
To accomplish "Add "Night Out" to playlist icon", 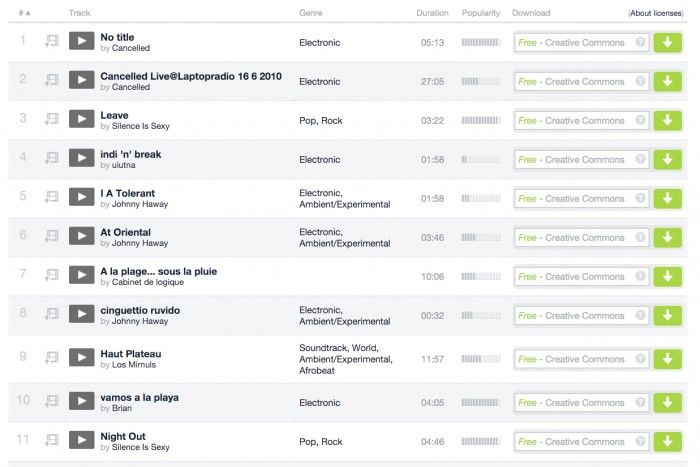I will tap(52, 441).
